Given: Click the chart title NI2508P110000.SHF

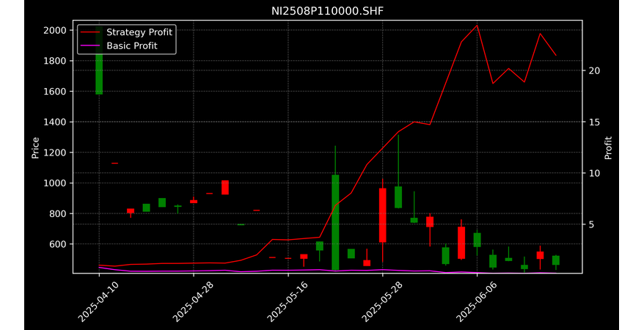Looking at the screenshot, I should click(x=327, y=11).
